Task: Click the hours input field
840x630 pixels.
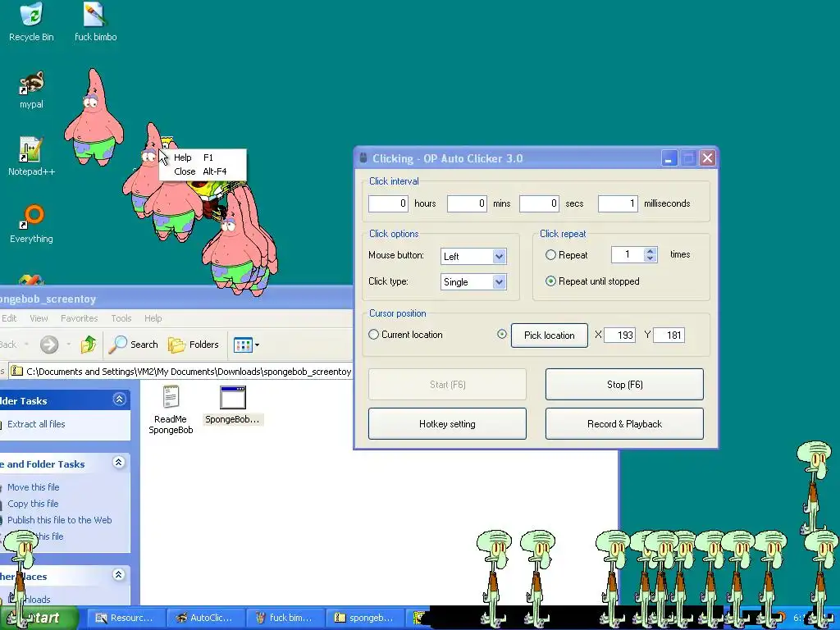Action: coord(388,203)
